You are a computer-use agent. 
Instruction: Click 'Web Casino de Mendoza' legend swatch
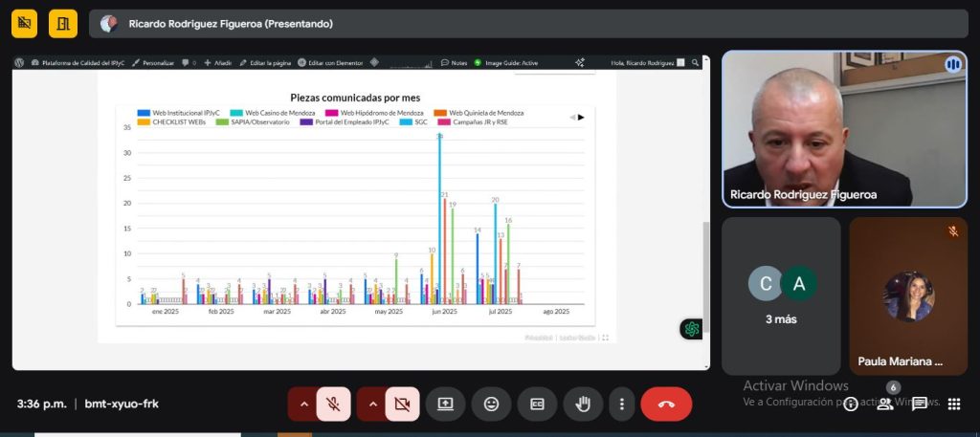click(x=236, y=113)
